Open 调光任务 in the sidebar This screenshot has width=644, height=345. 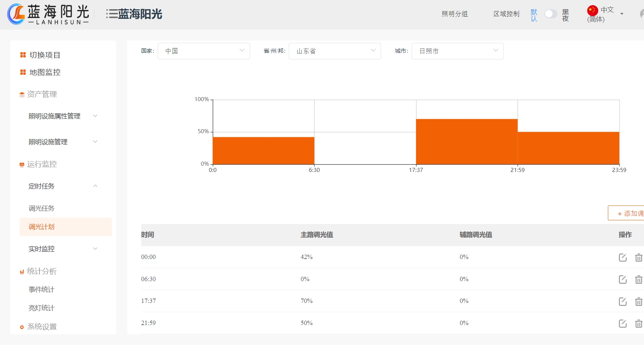point(42,208)
